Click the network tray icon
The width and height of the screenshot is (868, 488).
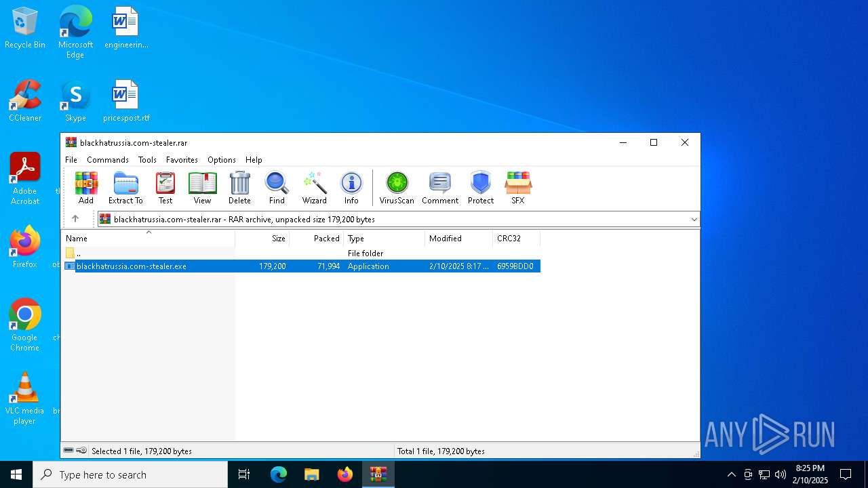pyautogui.click(x=764, y=474)
